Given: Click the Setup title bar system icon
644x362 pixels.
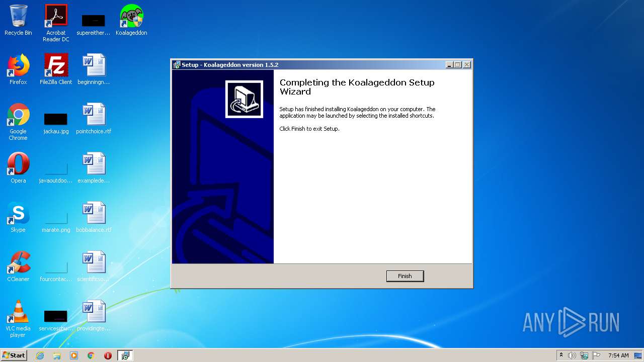Looking at the screenshot, I should 177,65.
